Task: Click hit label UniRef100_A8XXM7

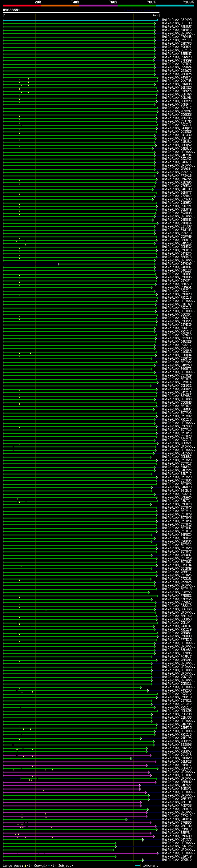Action: pos(177,111)
